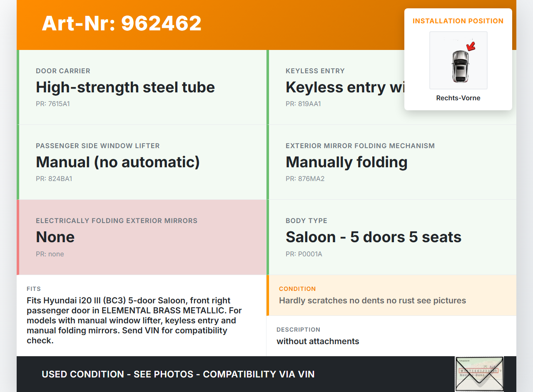Click the 'without attachments' description text
533x392 pixels.
click(x=318, y=341)
